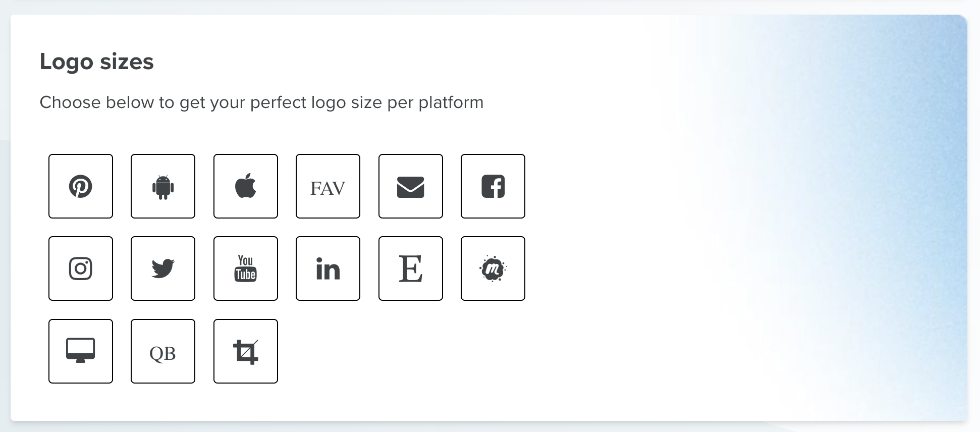The image size is (980, 432).
Task: Choose the Android logo size
Action: pyautogui.click(x=163, y=186)
